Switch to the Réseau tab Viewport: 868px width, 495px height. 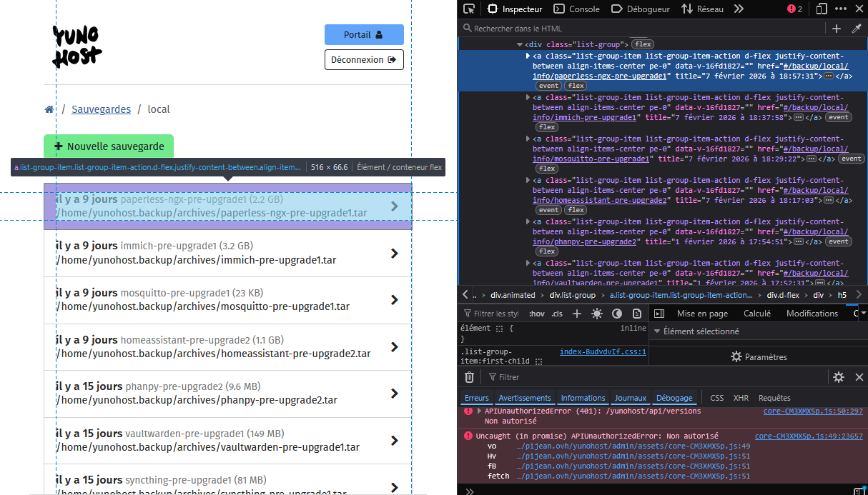[x=702, y=9]
